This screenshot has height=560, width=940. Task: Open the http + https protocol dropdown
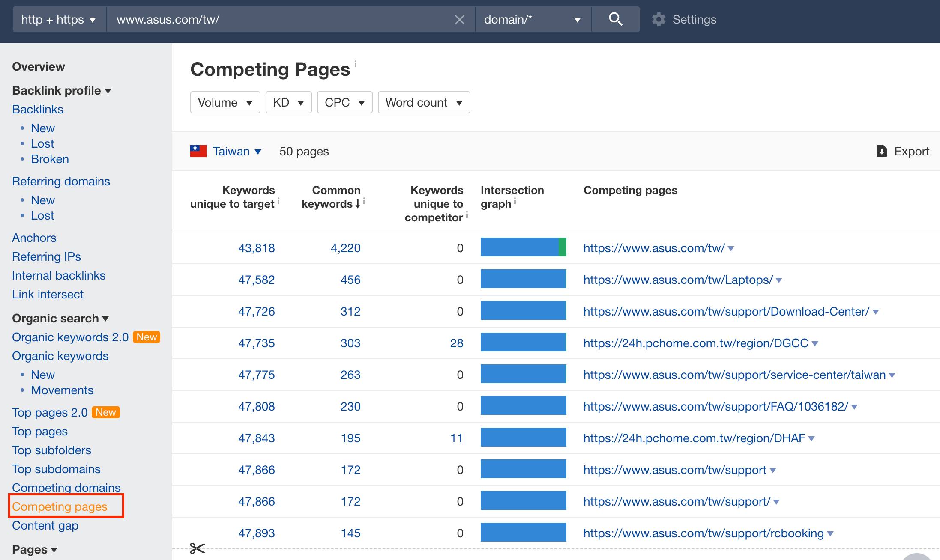[59, 19]
